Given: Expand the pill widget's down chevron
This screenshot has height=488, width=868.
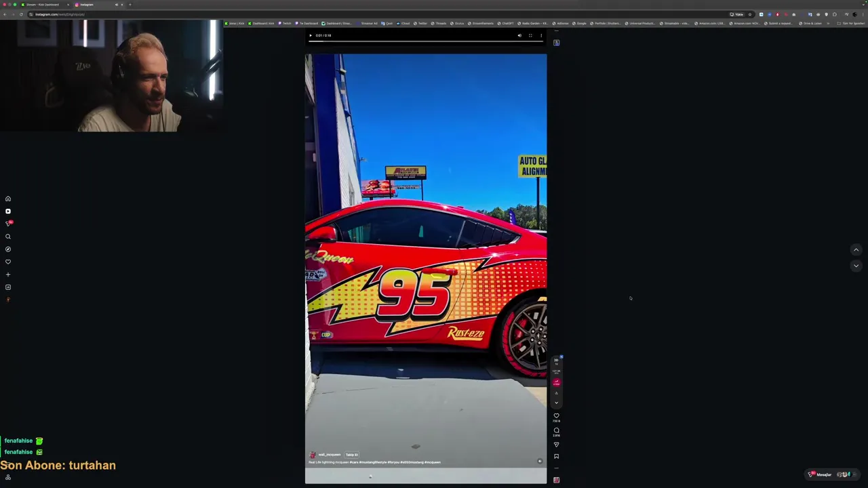Looking at the screenshot, I should point(557,403).
